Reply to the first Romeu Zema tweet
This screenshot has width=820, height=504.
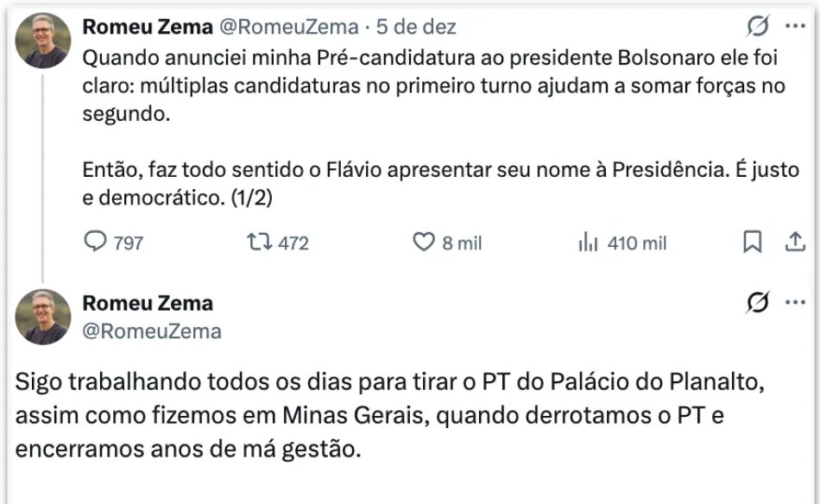pos(95,243)
